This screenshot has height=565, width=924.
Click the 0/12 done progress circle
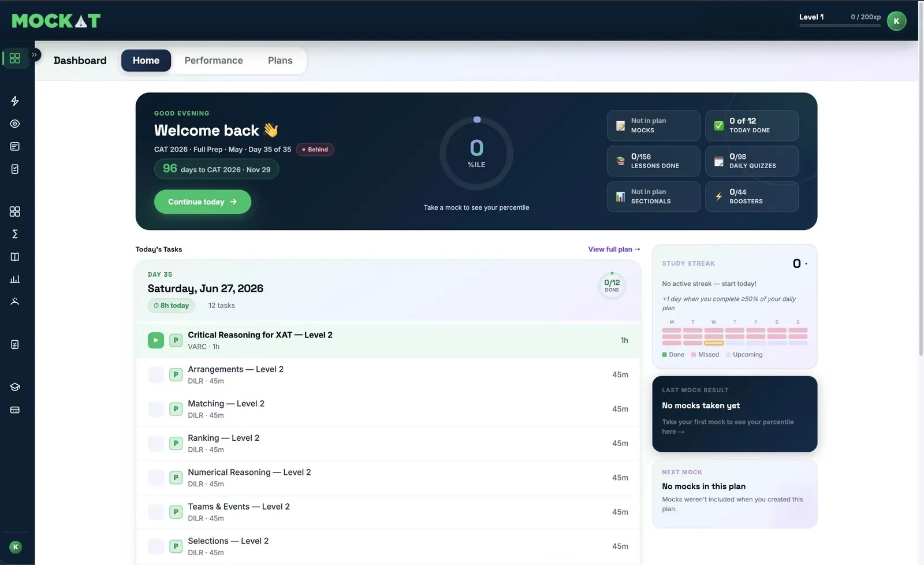point(612,285)
